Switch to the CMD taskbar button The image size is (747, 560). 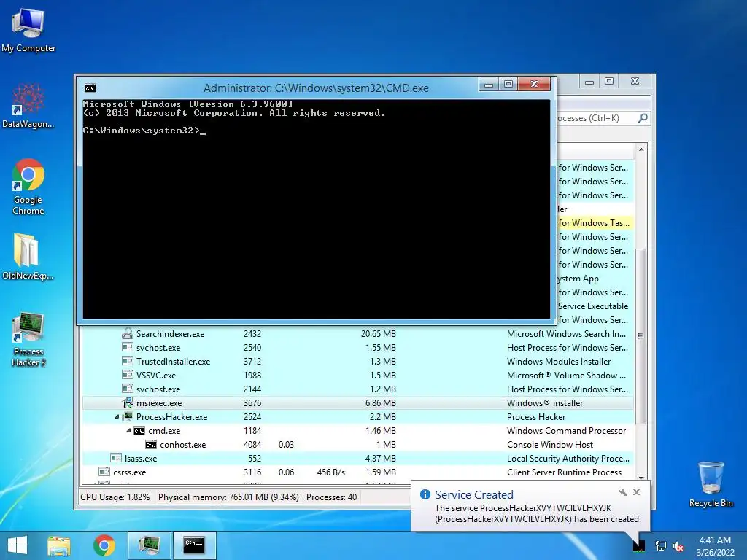point(194,545)
